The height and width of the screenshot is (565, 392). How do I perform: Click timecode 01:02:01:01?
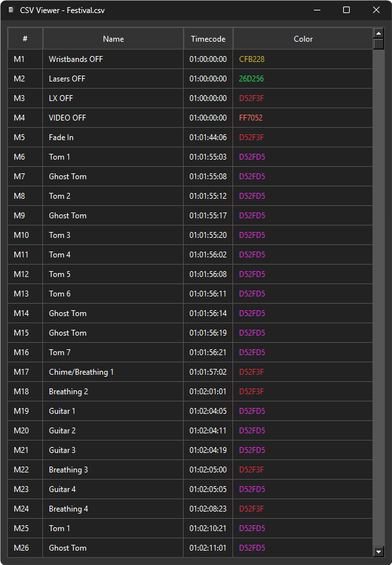point(208,391)
